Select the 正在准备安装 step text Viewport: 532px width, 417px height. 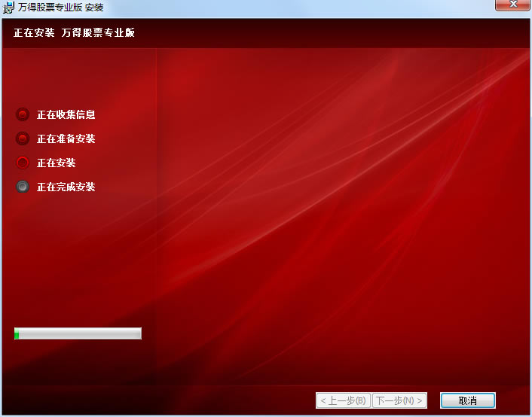[66, 138]
